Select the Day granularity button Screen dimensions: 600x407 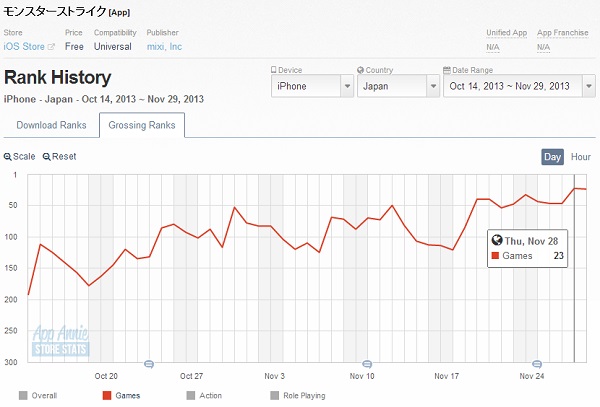click(x=553, y=157)
